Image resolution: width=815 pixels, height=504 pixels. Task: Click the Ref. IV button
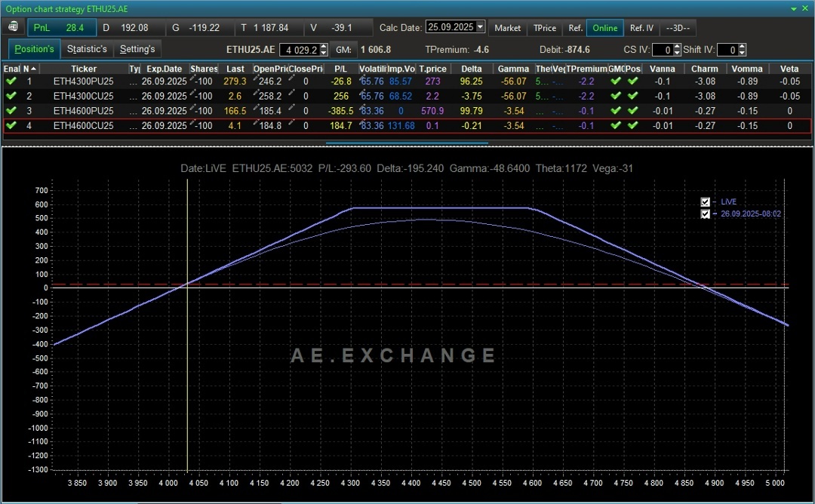(641, 28)
